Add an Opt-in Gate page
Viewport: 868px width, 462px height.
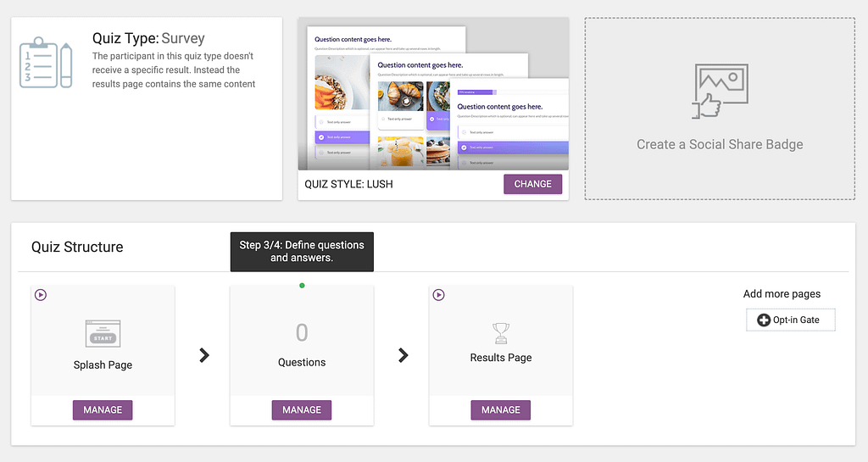[x=790, y=320]
